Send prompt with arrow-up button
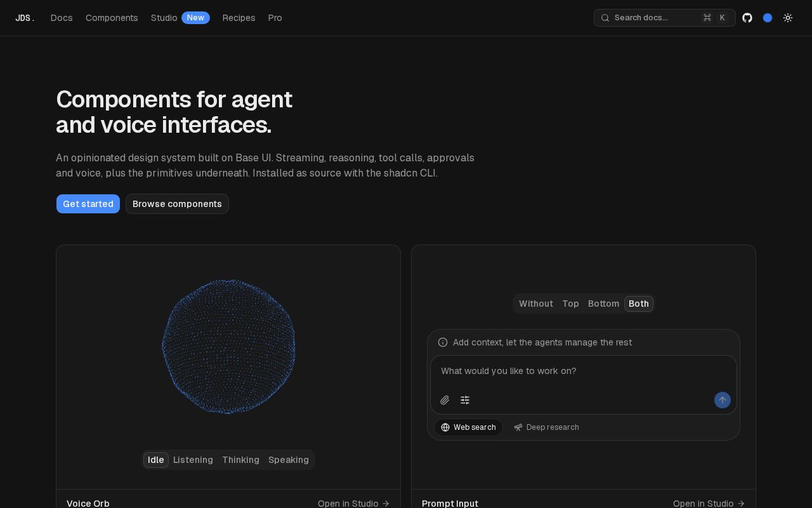 pos(723,400)
